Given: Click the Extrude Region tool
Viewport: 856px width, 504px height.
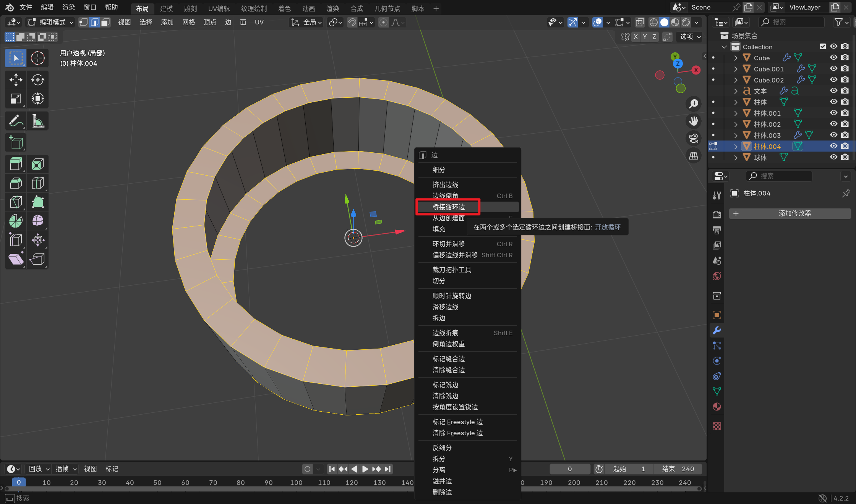Looking at the screenshot, I should pos(16,164).
